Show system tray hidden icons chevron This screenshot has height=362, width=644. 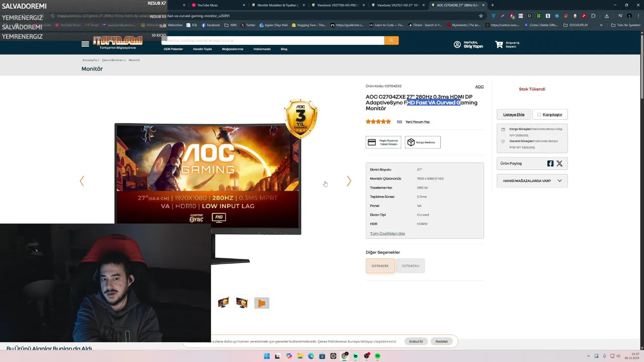coord(588,356)
